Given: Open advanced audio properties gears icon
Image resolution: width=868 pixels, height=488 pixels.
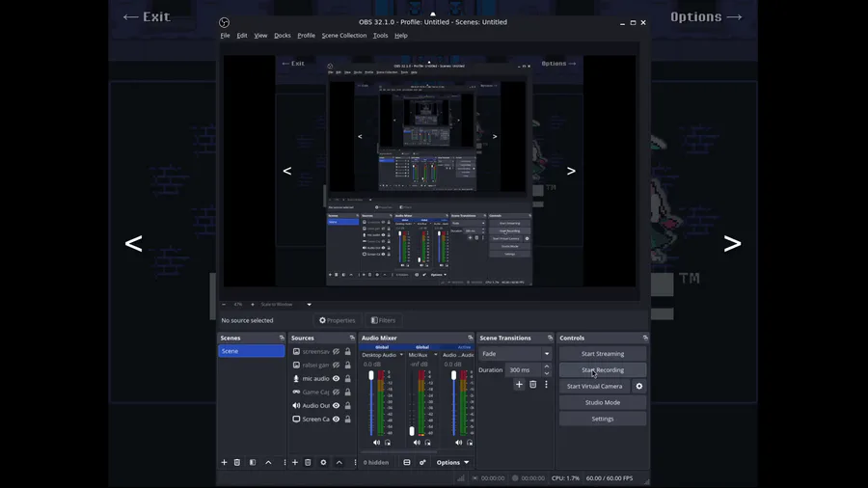Looking at the screenshot, I should pos(422,462).
